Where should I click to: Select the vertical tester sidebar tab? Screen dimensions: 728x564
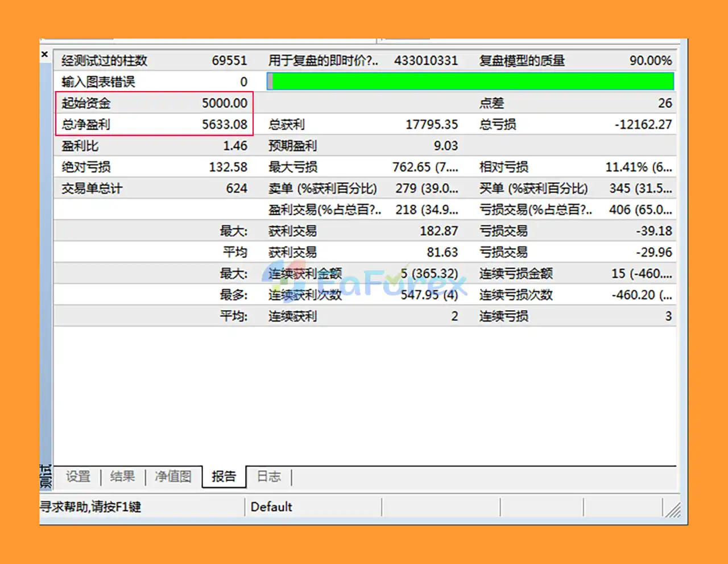tap(47, 478)
